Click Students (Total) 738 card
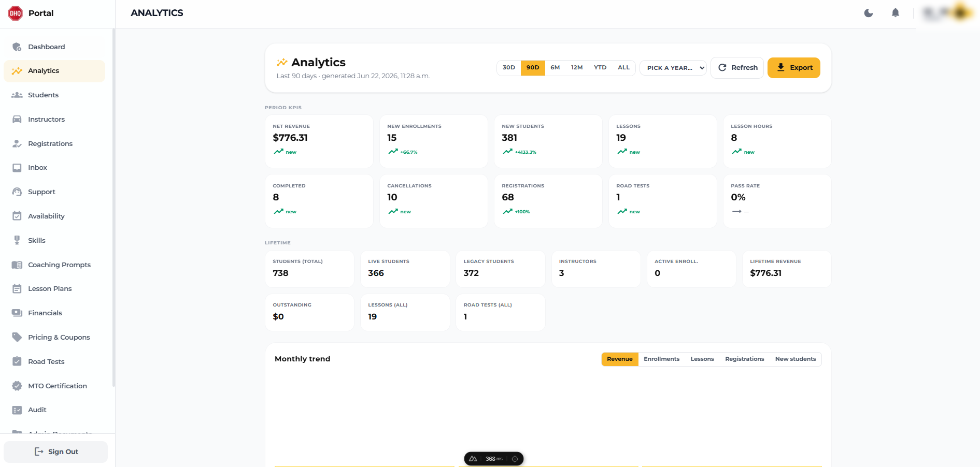The height and width of the screenshot is (467, 980). coord(310,269)
